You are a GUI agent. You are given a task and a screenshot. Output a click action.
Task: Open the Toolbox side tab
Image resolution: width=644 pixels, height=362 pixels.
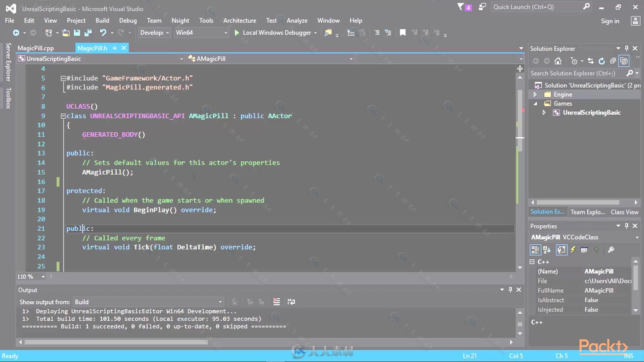pyautogui.click(x=8, y=98)
